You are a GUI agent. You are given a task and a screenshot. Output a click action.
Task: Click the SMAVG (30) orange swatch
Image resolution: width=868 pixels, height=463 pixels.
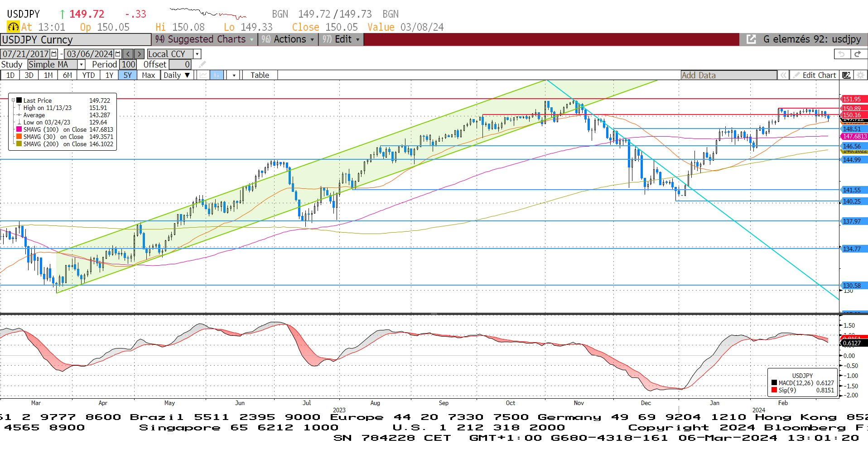pyautogui.click(x=19, y=137)
